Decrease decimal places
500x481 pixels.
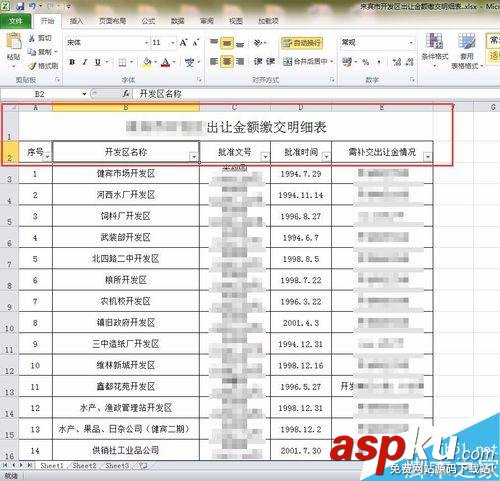(x=410, y=62)
